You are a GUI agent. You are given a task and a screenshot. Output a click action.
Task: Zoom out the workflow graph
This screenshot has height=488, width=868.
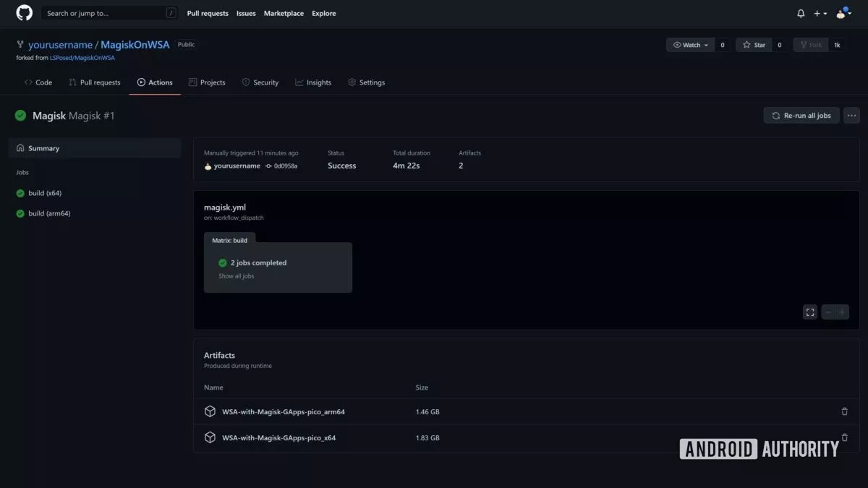tap(828, 312)
